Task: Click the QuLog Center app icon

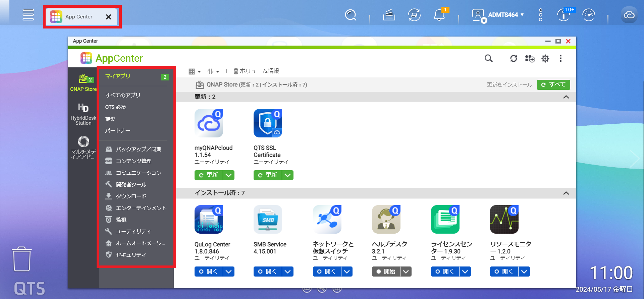Action: pyautogui.click(x=209, y=220)
